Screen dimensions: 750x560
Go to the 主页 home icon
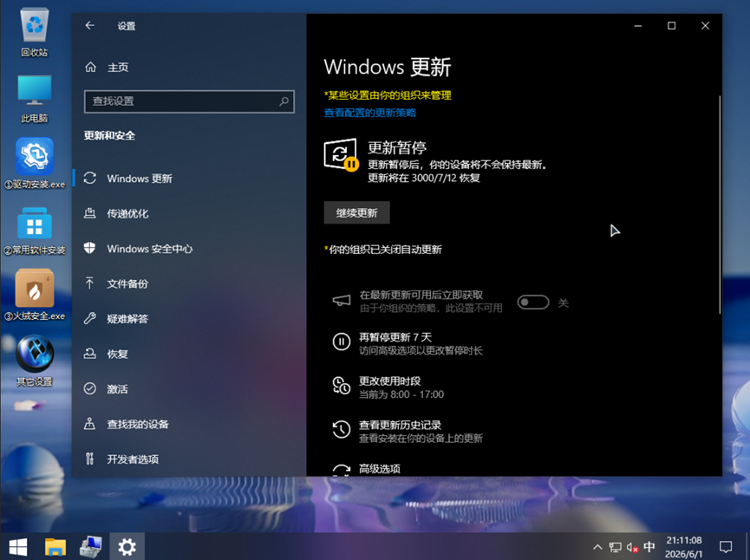(90, 68)
